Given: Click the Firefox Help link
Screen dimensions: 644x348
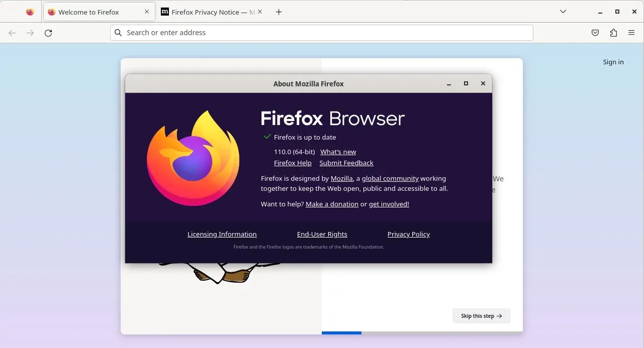Looking at the screenshot, I should click(293, 163).
